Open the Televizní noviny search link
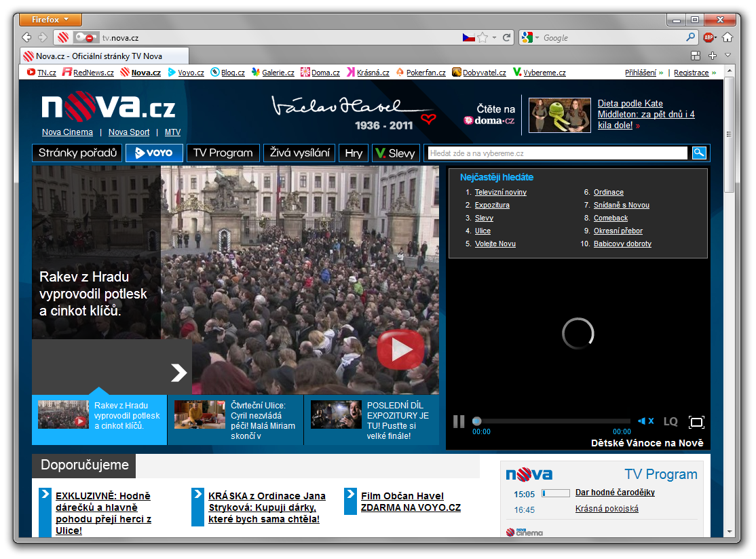The width and height of the screenshot is (756, 559). [500, 192]
